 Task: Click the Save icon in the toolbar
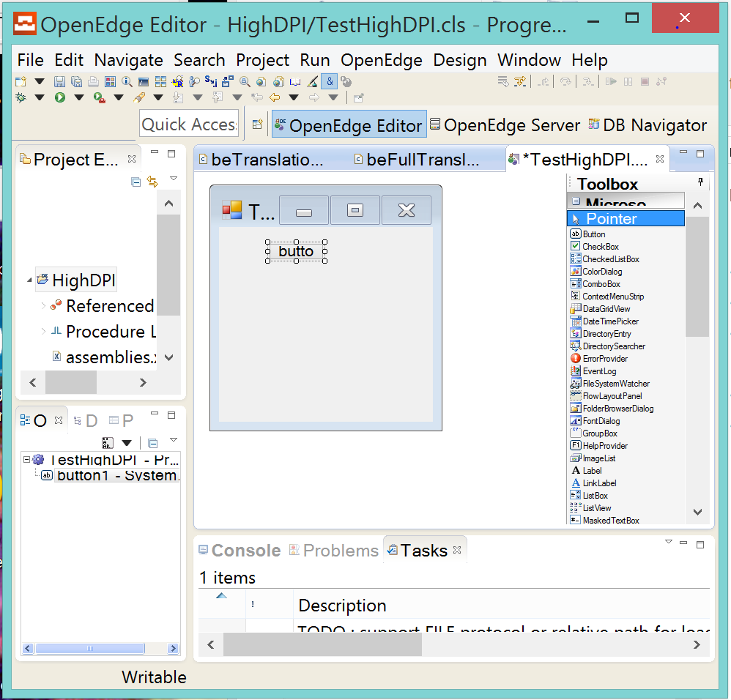(x=60, y=81)
